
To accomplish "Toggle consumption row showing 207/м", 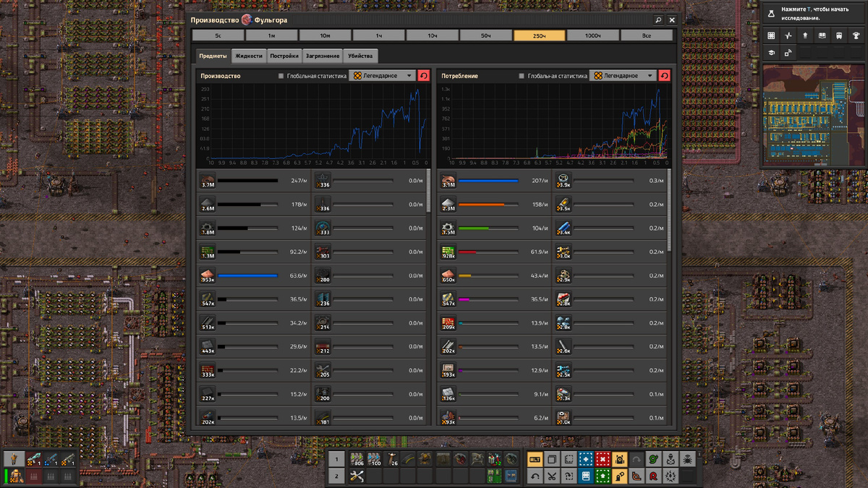I will click(x=495, y=181).
